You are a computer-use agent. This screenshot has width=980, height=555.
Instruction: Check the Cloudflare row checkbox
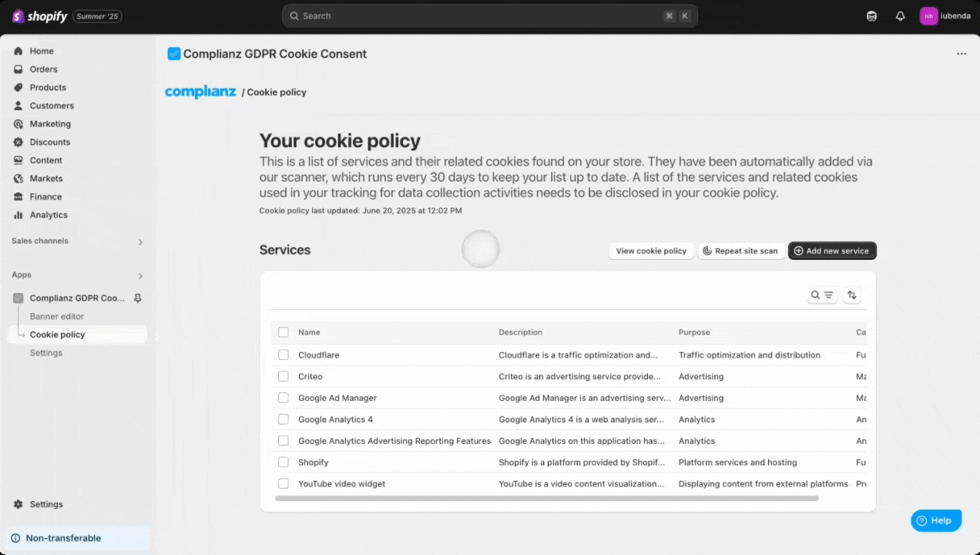(284, 355)
